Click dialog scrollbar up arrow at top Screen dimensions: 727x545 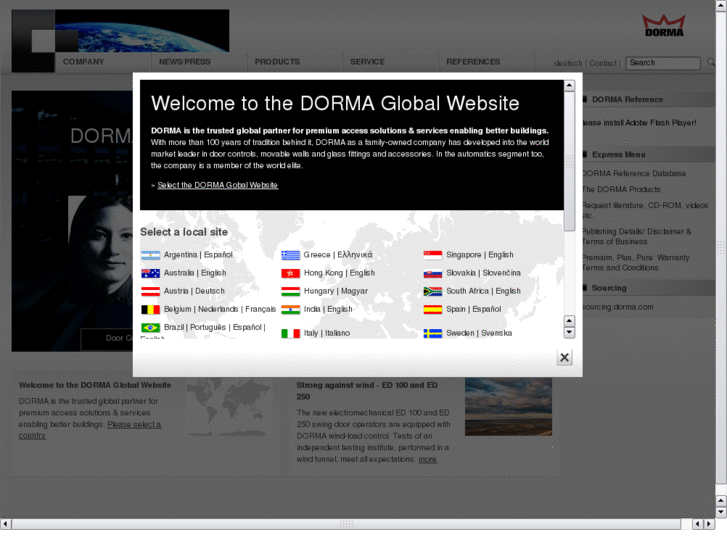click(569, 86)
